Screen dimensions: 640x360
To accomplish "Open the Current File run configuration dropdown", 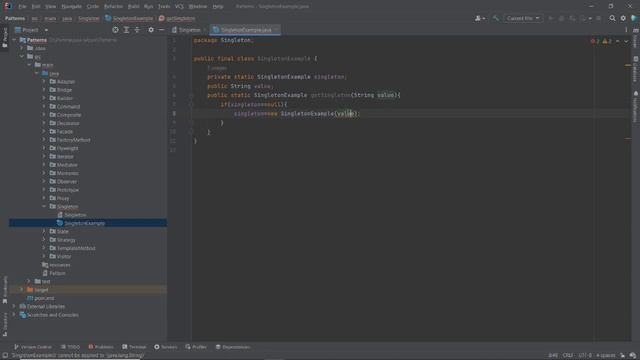I will pos(523,18).
